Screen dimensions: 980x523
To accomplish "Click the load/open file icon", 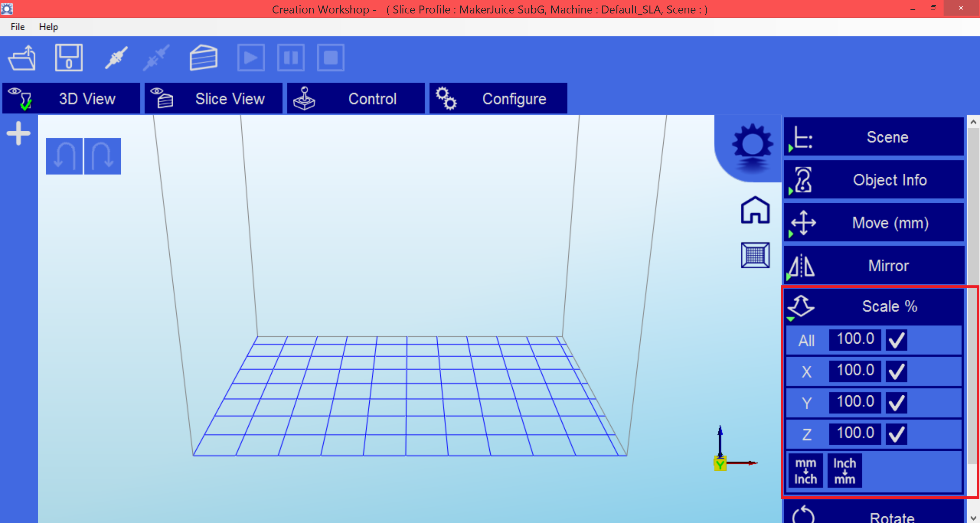I will [23, 58].
